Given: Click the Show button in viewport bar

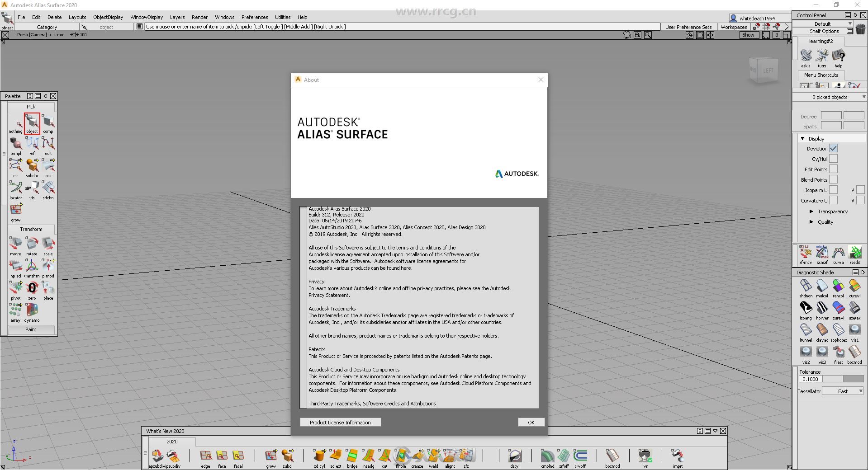Looking at the screenshot, I should (x=749, y=35).
